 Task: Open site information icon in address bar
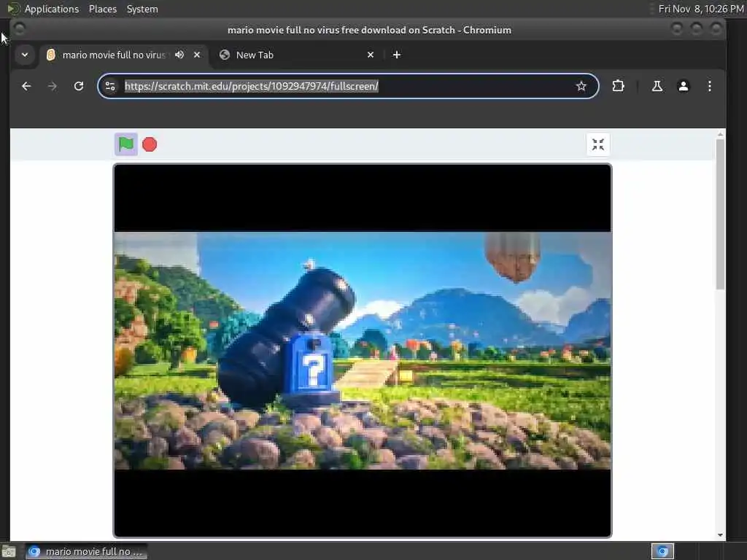click(x=110, y=86)
